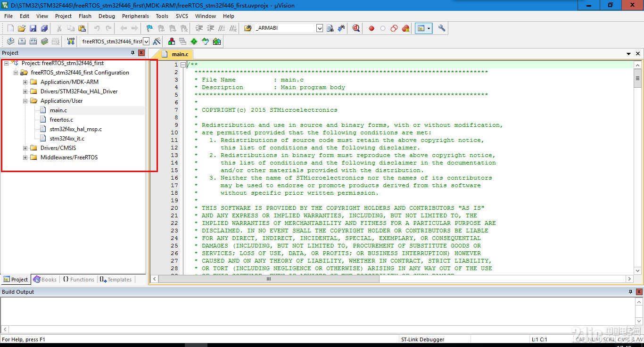Click the Navigate Forwards arrow

pos(134,28)
